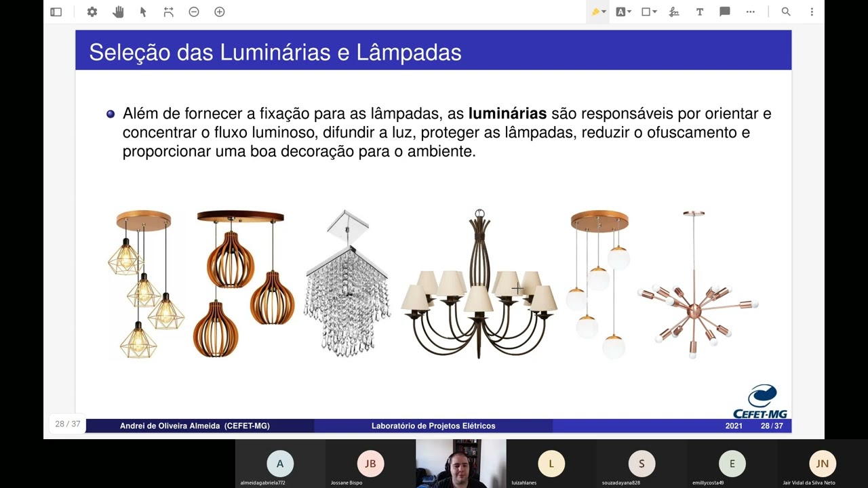Select the Pan hand tool

[x=118, y=12]
